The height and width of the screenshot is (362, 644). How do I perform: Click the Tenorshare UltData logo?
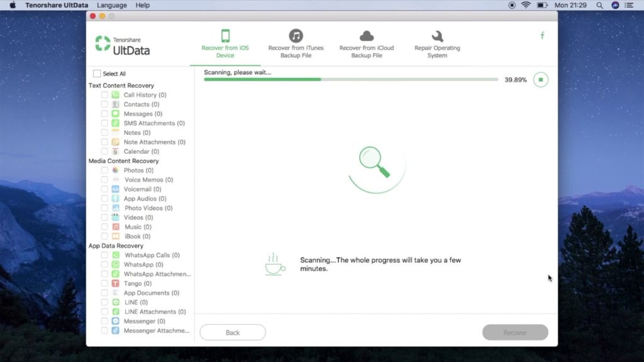[x=123, y=45]
